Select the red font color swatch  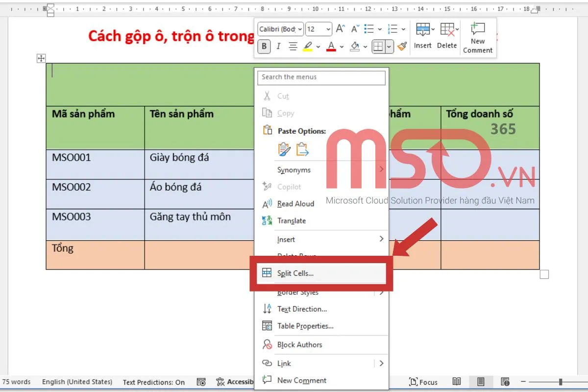(331, 46)
